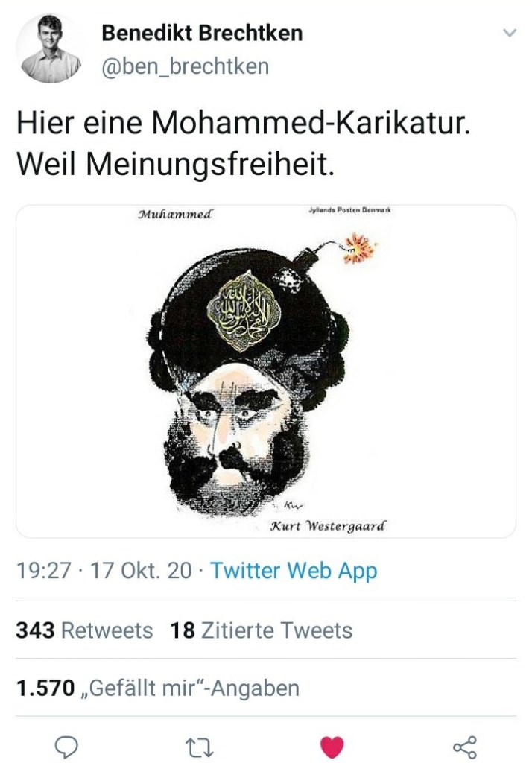Click the 'Muhammed' caption atop image
The height and width of the screenshot is (763, 532).
[176, 214]
